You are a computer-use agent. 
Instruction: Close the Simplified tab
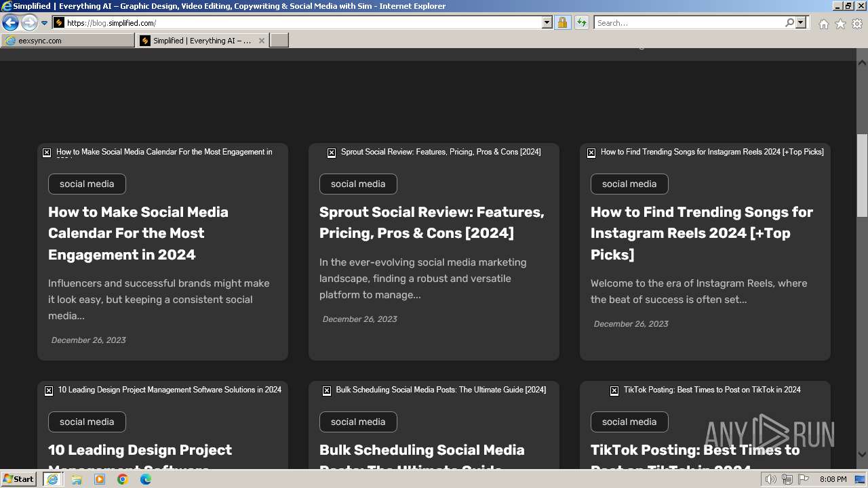[x=262, y=41]
